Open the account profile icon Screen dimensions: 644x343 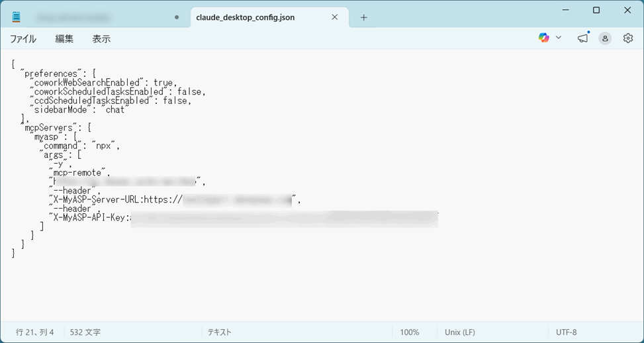pyautogui.click(x=605, y=38)
